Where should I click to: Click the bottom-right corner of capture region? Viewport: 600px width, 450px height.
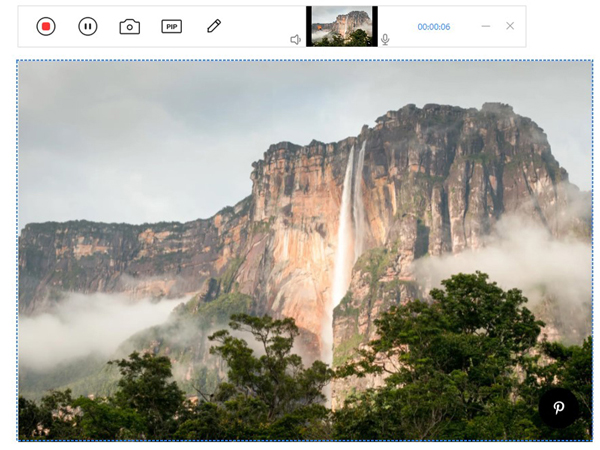tap(592, 440)
